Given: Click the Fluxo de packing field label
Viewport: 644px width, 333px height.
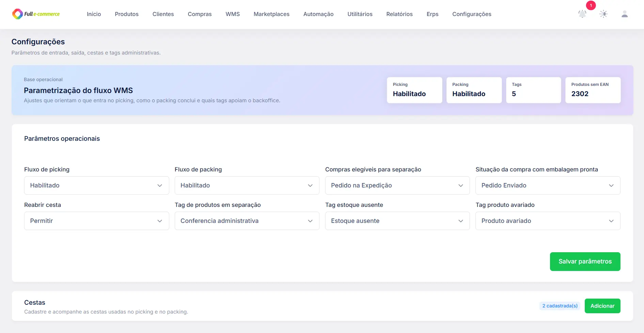Looking at the screenshot, I should click(x=198, y=169).
